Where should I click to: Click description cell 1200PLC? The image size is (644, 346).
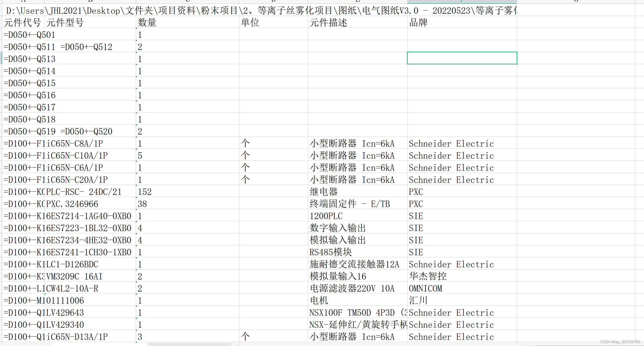pos(358,215)
